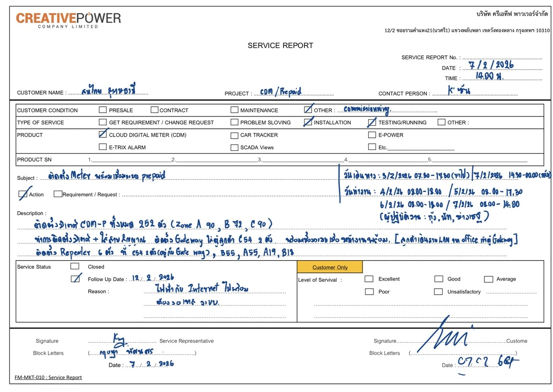Toggle Cloud Digital Meter (CDM) checkbox

[x=103, y=134]
